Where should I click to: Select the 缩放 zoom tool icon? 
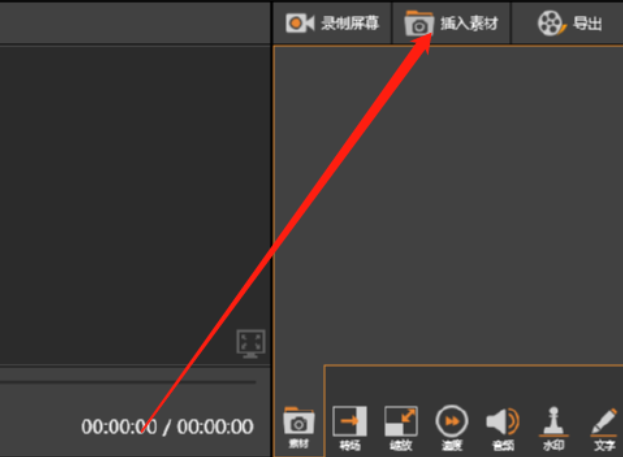coord(401,428)
